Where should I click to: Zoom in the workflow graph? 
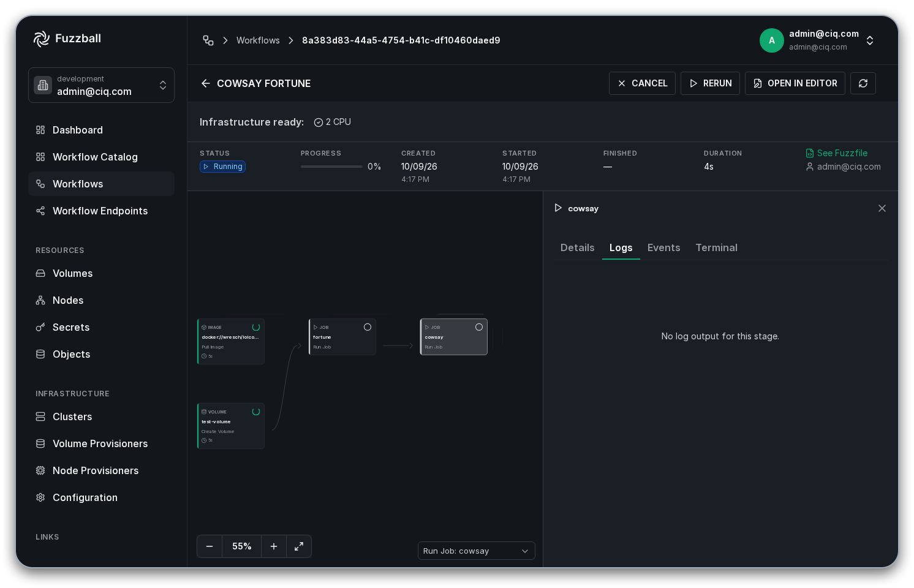pyautogui.click(x=274, y=546)
